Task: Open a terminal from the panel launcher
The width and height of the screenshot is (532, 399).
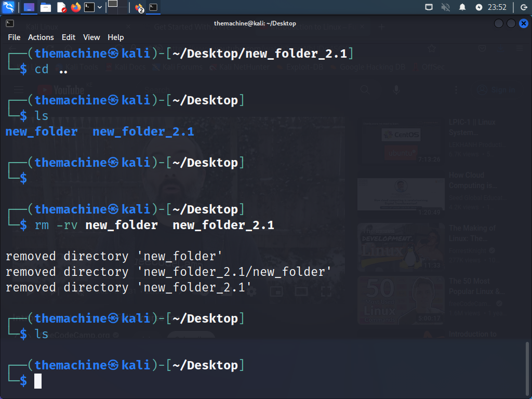Action: click(89, 7)
